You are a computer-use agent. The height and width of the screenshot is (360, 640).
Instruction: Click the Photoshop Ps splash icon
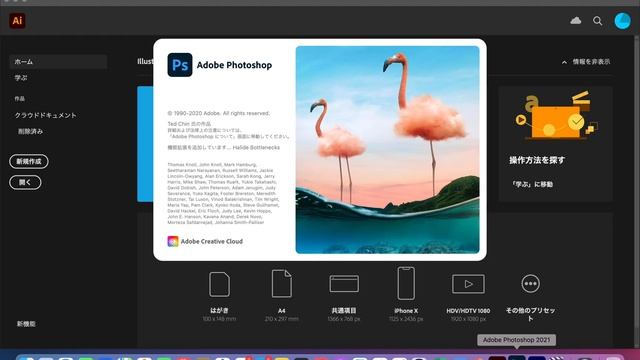point(180,65)
